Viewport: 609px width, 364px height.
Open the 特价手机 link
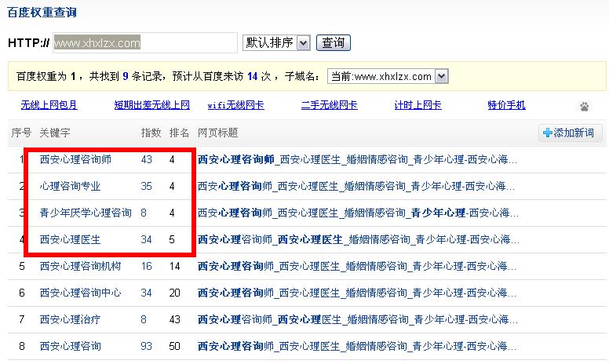coord(506,105)
